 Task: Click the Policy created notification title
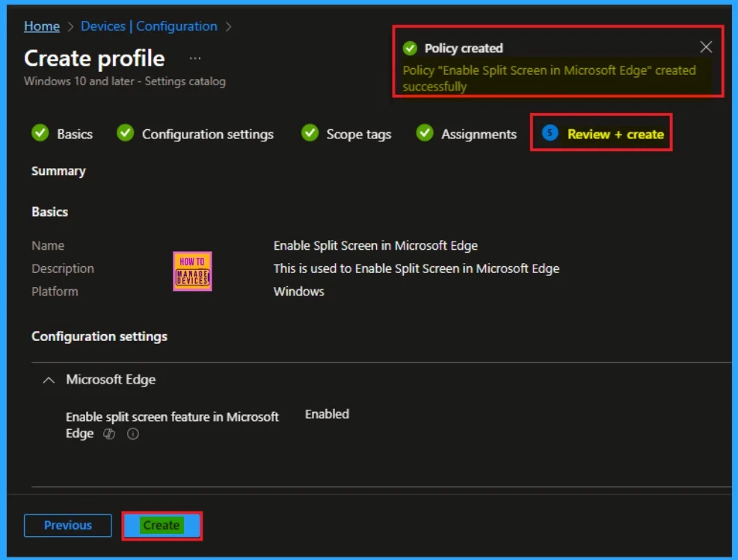464,48
